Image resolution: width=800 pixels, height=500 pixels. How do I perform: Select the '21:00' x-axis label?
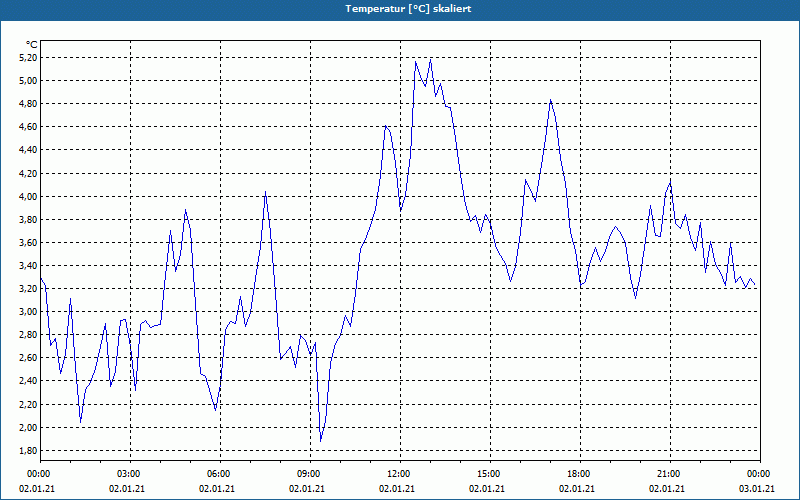[670, 474]
